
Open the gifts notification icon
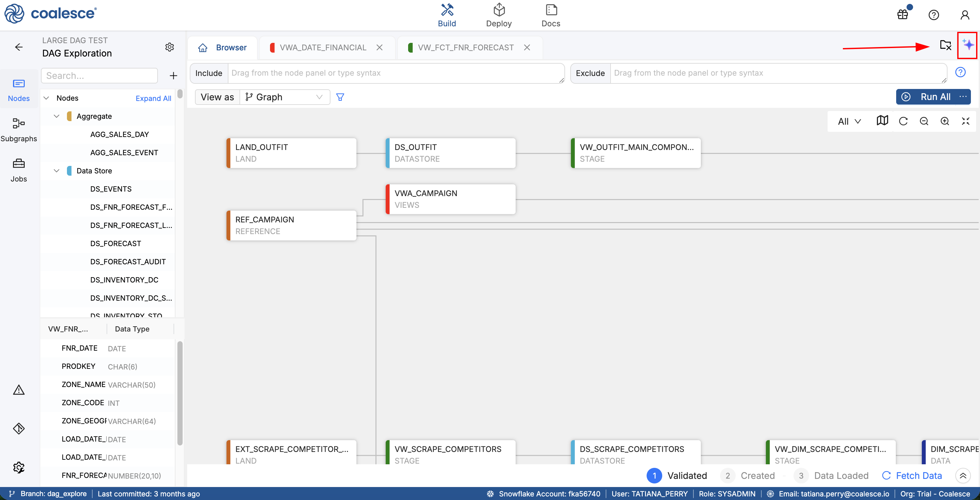902,15
